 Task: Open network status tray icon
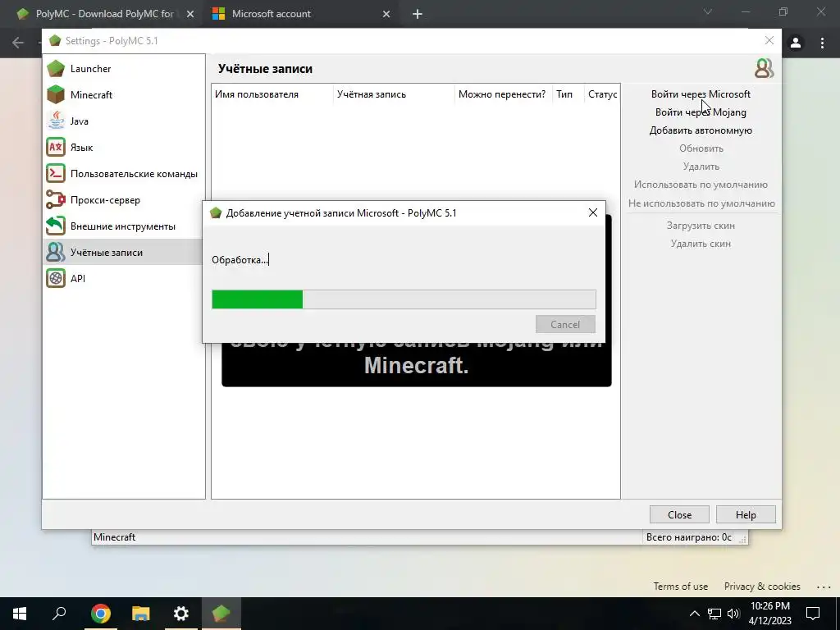[x=714, y=614]
